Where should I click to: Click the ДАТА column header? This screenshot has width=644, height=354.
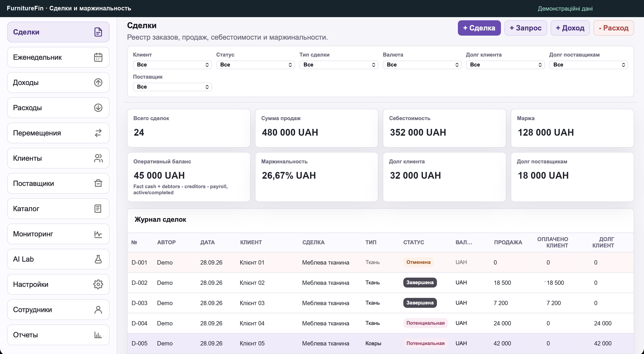pyautogui.click(x=208, y=242)
